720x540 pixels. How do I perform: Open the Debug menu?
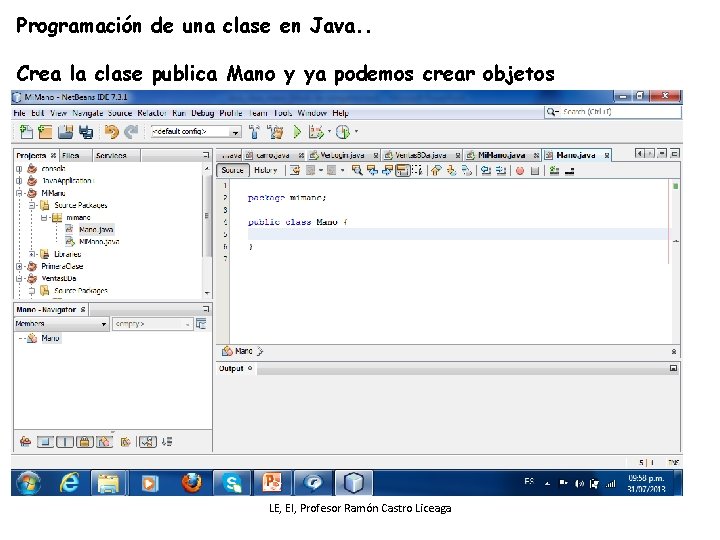202,113
